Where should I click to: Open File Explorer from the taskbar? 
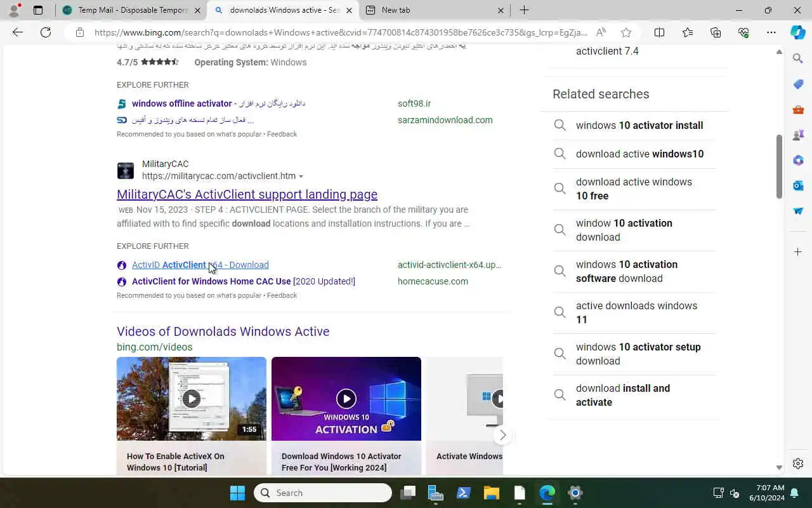492,493
